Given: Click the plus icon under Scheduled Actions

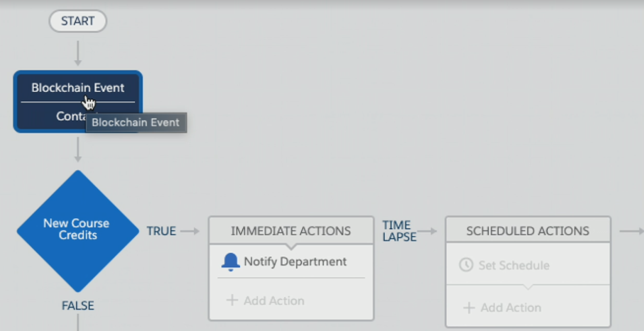Looking at the screenshot, I should click(469, 307).
